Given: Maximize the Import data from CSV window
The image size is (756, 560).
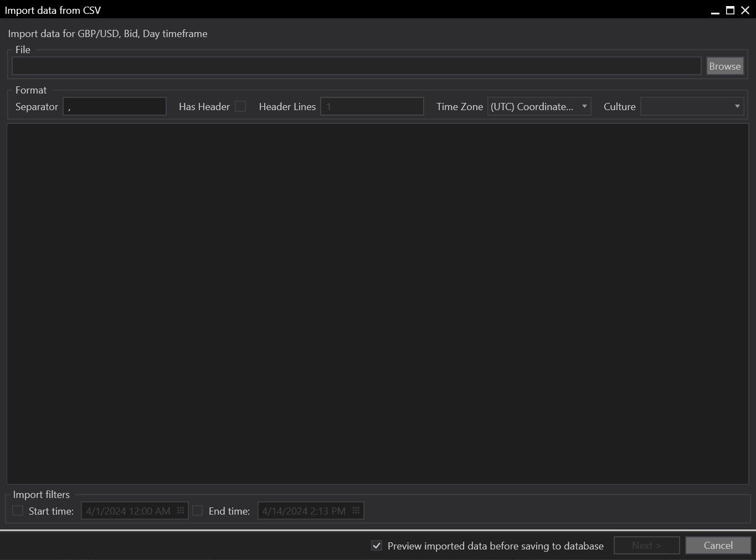Looking at the screenshot, I should point(730,11).
